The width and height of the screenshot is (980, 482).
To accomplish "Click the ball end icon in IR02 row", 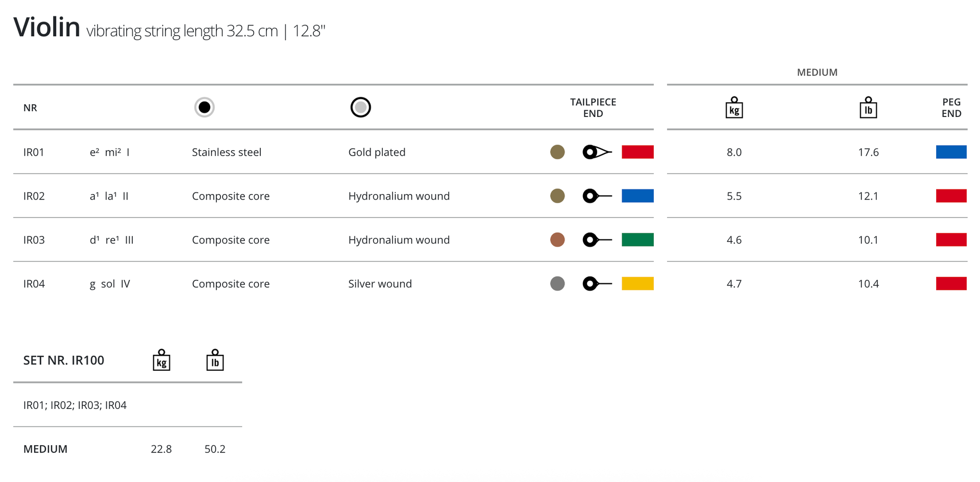I will click(597, 196).
